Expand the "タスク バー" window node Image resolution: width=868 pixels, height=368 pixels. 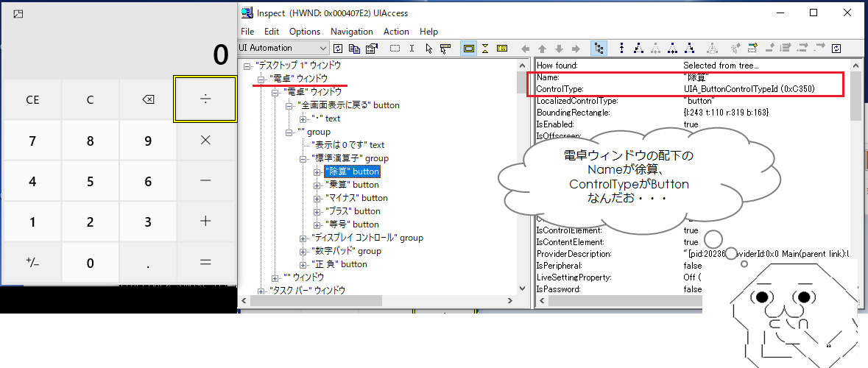coord(261,291)
